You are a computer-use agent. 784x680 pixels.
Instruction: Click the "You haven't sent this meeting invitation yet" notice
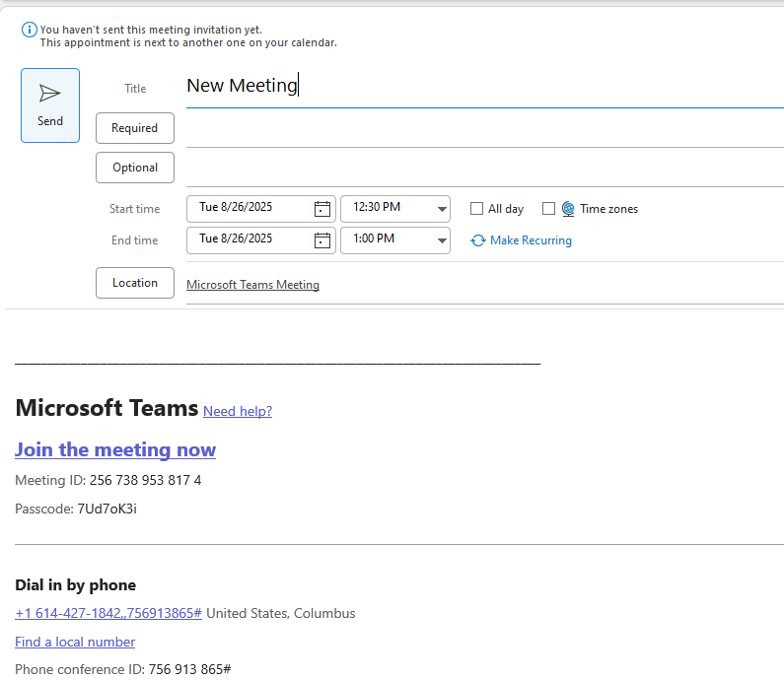[151, 30]
